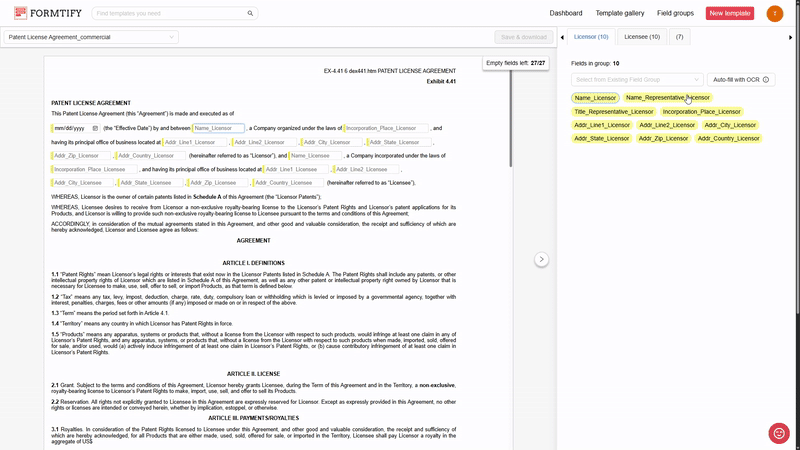Click the Fields in group: 10 label

coord(595,64)
